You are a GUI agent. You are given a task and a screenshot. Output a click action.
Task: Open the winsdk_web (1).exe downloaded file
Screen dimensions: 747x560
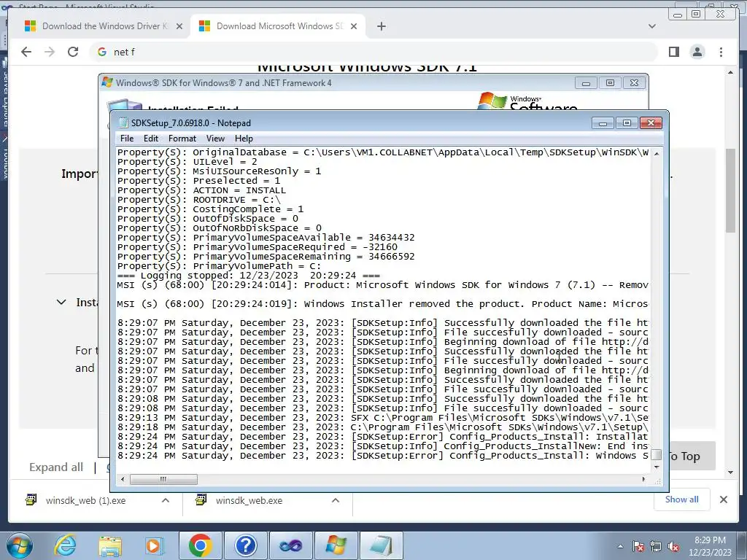tap(86, 500)
